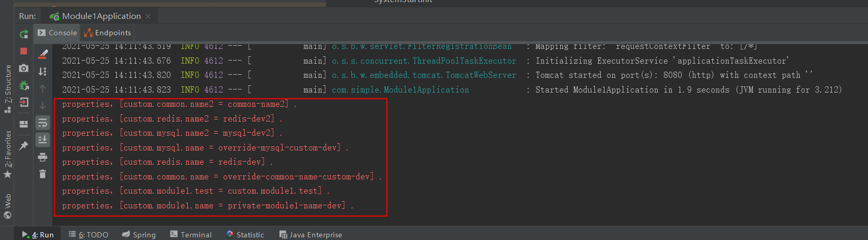Clear console output with the trash icon

tap(43, 174)
